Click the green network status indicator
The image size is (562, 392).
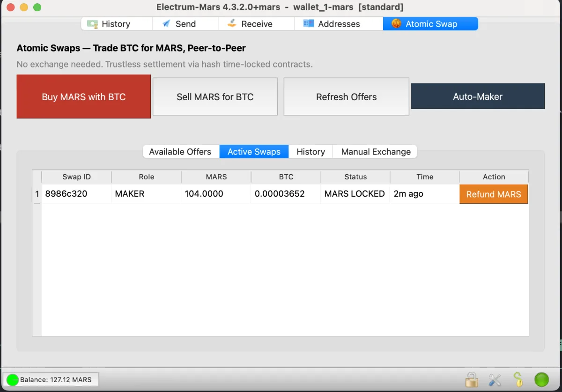[x=541, y=379]
